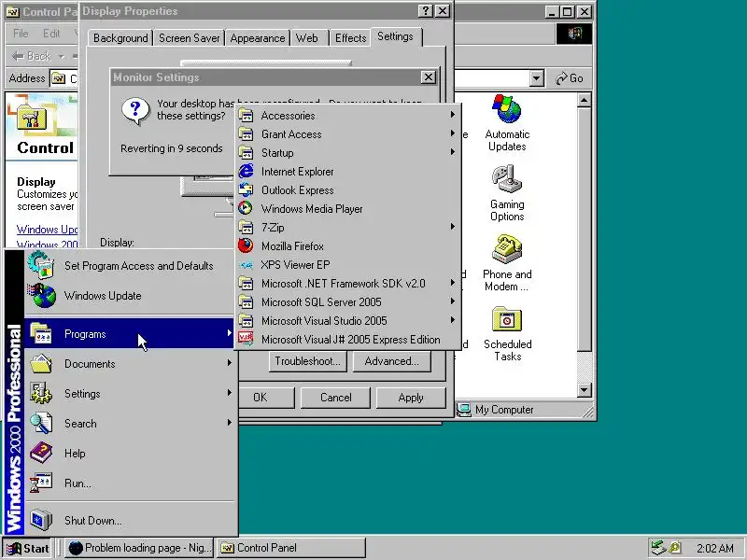Click scroll up arrow in Control Panel

click(x=585, y=101)
